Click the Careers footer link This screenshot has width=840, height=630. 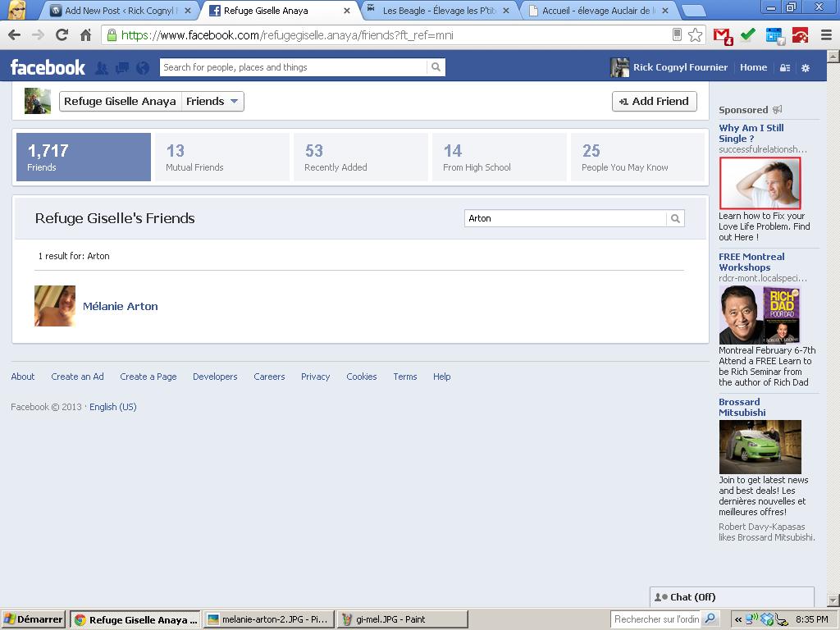[x=269, y=377]
